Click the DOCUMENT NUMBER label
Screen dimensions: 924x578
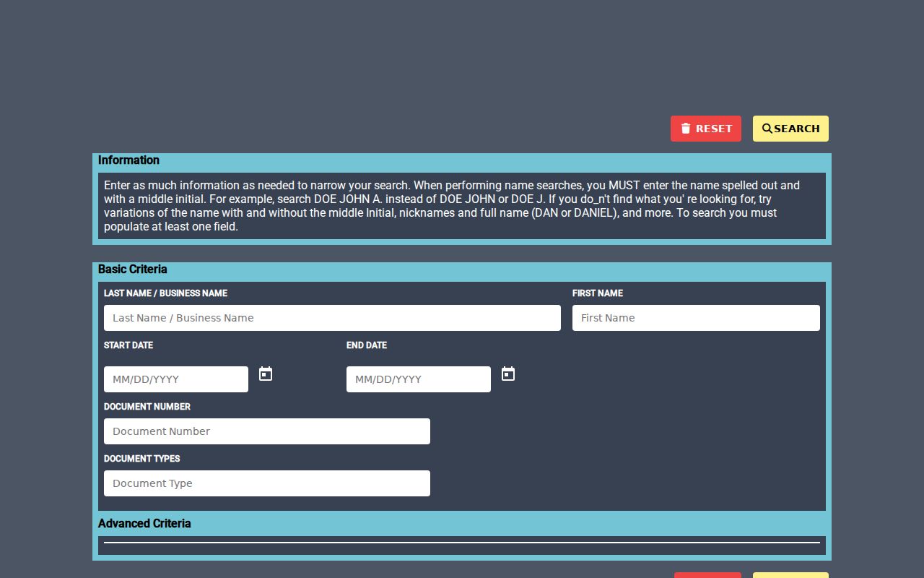point(147,407)
